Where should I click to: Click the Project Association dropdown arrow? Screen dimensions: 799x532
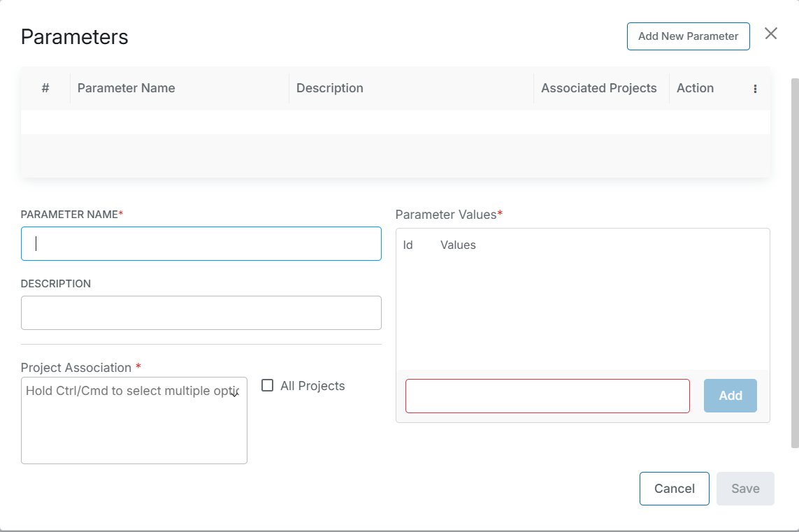pos(235,394)
